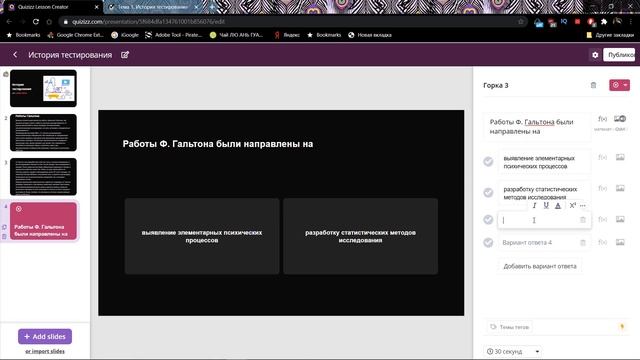
Task: Delete Вариант ответа 4 with its trash icon
Action: [x=583, y=242]
